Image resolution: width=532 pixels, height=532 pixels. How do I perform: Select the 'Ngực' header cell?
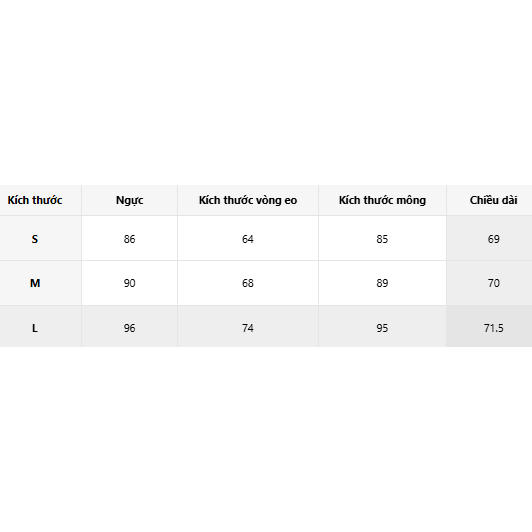click(x=129, y=200)
